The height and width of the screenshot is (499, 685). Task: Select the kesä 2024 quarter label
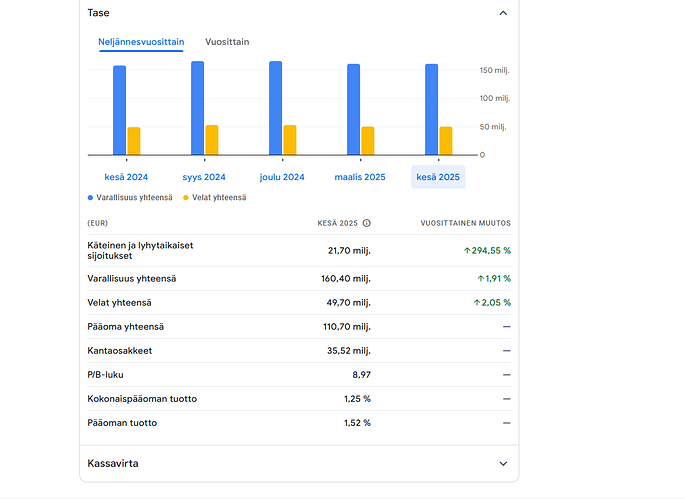click(x=126, y=177)
